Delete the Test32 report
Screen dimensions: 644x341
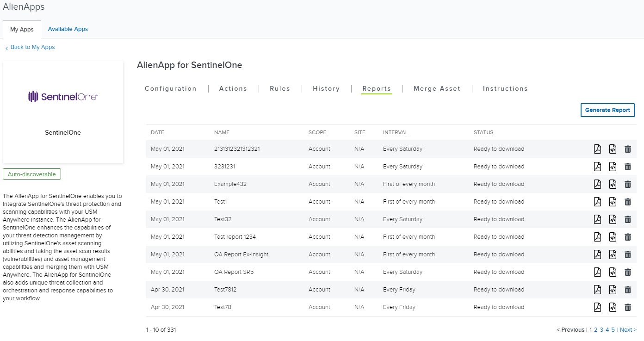[628, 219]
